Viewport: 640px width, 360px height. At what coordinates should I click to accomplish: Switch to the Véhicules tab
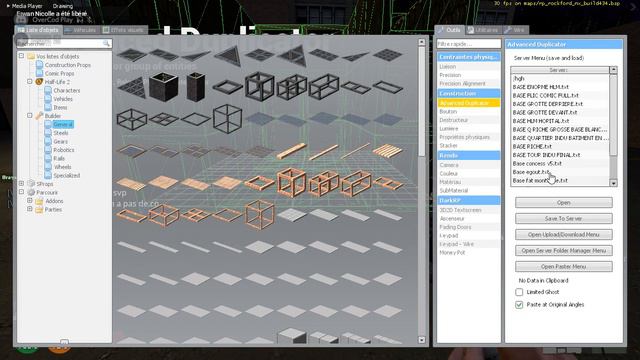tap(80, 30)
